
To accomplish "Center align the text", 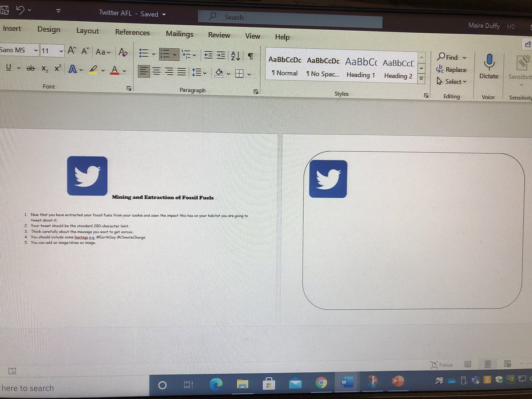I will coord(156,71).
